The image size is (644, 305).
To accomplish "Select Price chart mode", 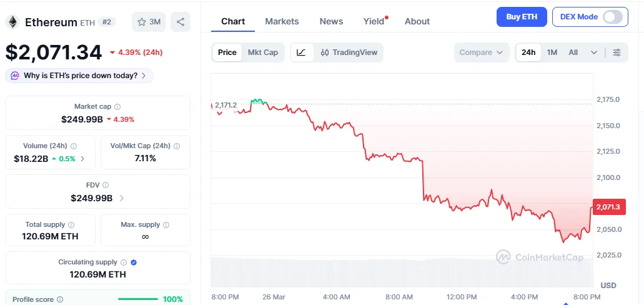I will point(227,52).
